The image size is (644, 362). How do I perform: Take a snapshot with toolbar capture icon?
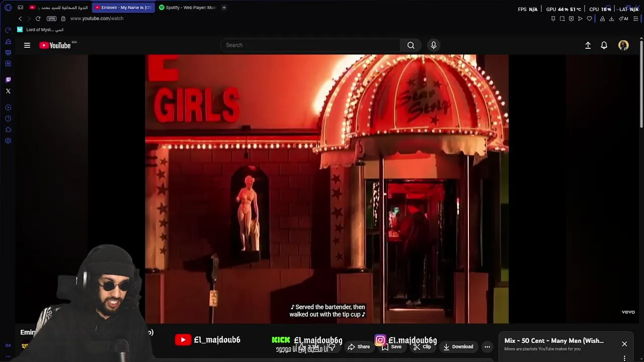click(562, 19)
